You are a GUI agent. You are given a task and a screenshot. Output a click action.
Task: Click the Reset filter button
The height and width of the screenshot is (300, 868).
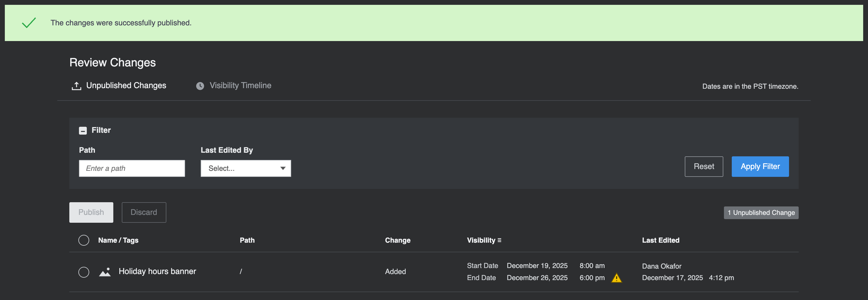[703, 166]
